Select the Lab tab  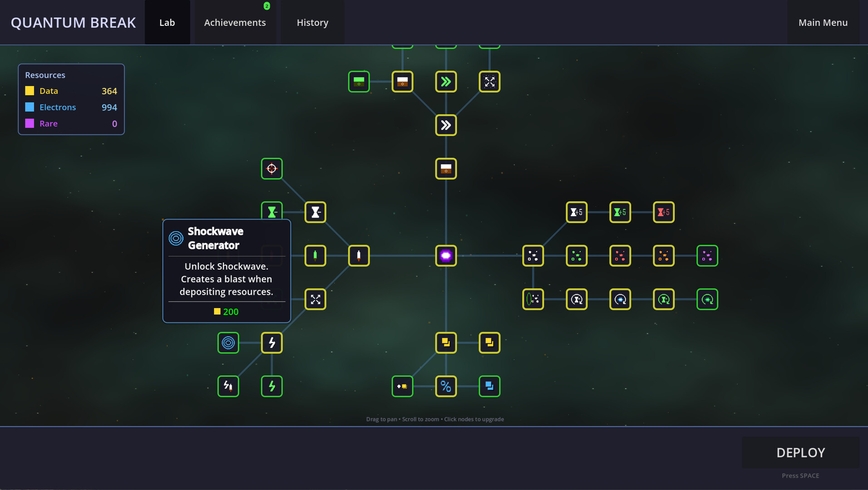point(167,23)
